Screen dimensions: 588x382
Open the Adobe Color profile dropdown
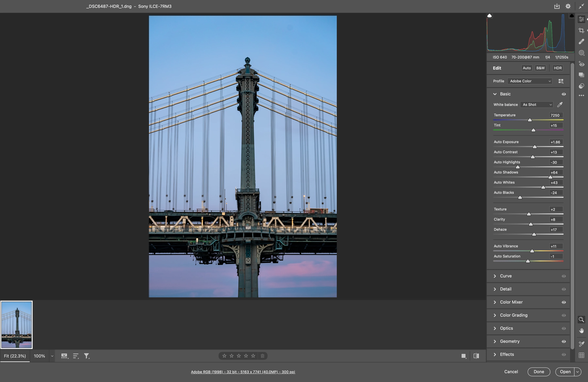[530, 81]
